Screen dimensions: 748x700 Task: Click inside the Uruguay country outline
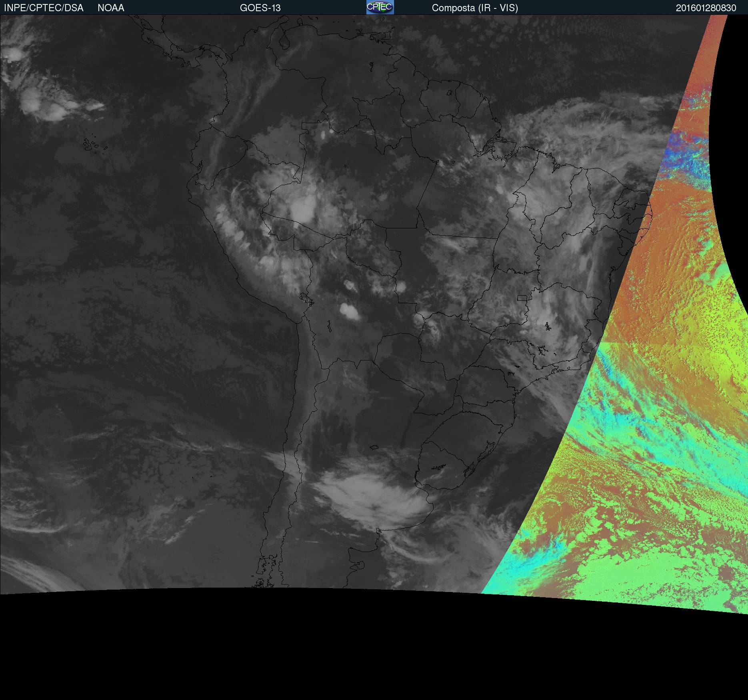click(x=444, y=466)
